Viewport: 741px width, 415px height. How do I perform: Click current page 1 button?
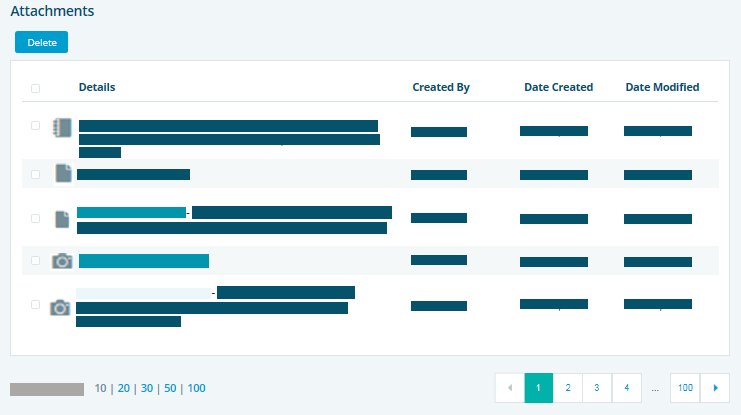[538, 388]
